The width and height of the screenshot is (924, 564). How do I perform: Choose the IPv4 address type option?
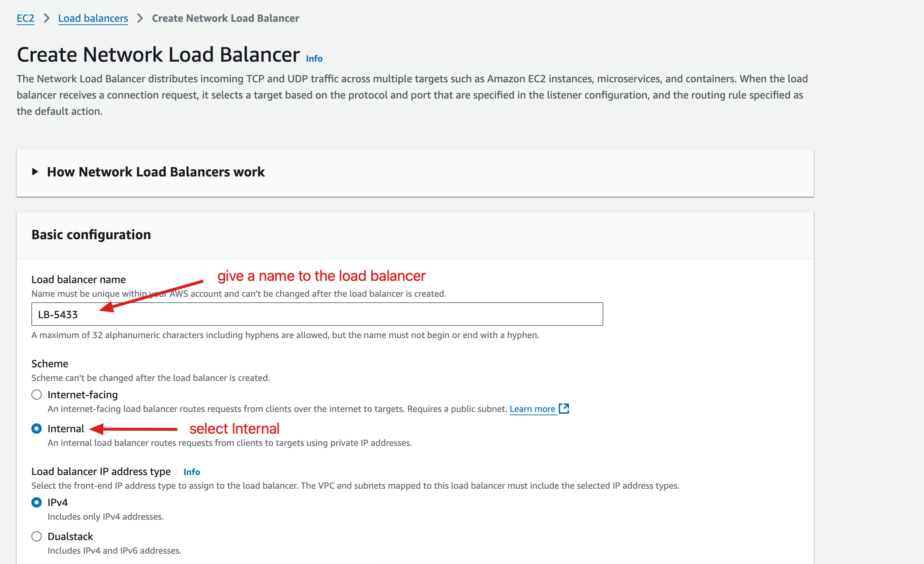coord(37,502)
